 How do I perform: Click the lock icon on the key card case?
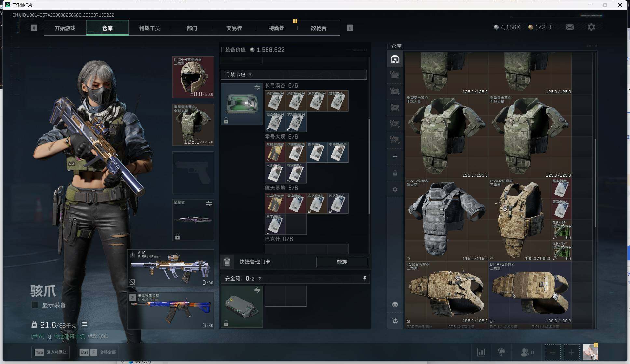point(226,121)
